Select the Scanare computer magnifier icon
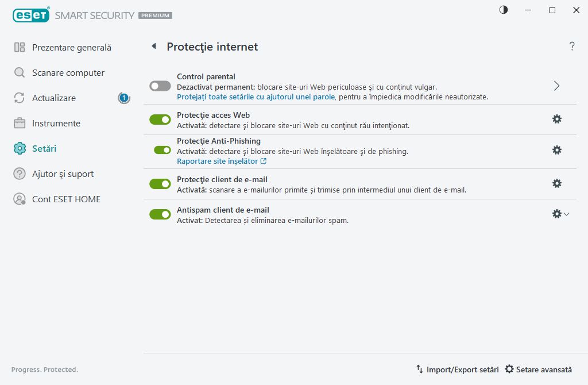Screen dimensions: 588x385 18,72
